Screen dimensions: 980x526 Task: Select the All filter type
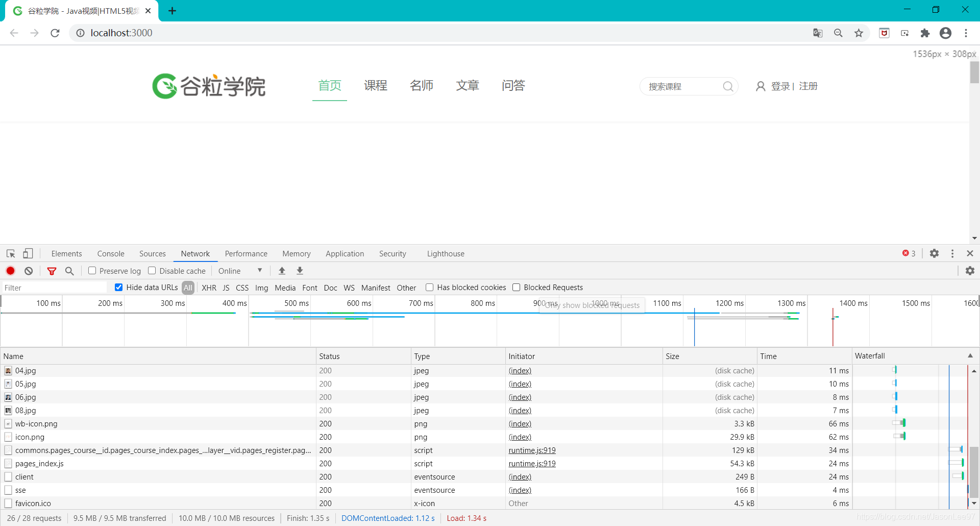coord(188,288)
